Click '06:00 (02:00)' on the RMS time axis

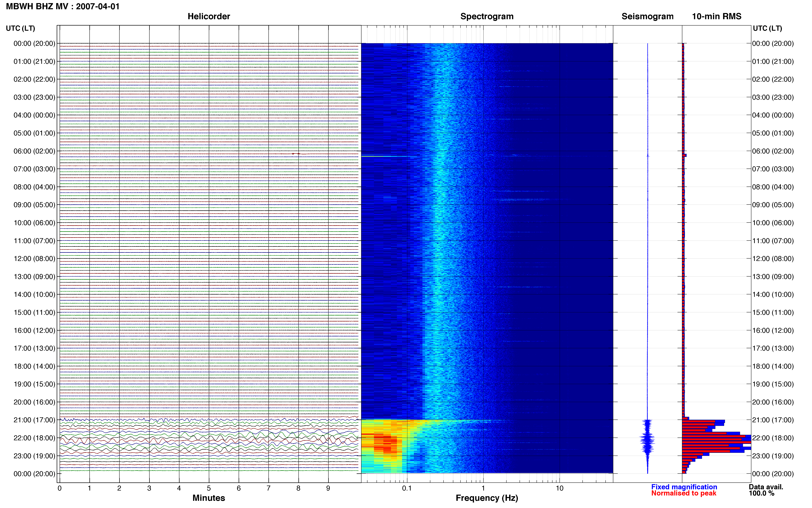[773, 151]
